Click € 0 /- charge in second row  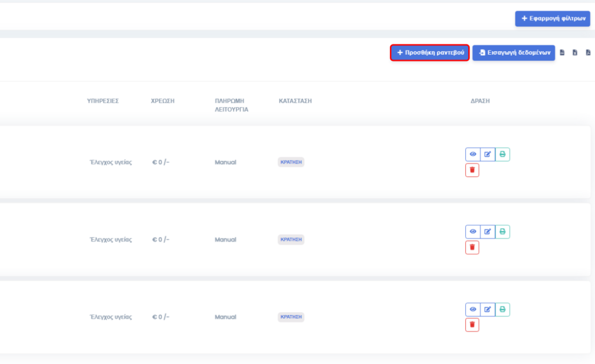pos(161,240)
